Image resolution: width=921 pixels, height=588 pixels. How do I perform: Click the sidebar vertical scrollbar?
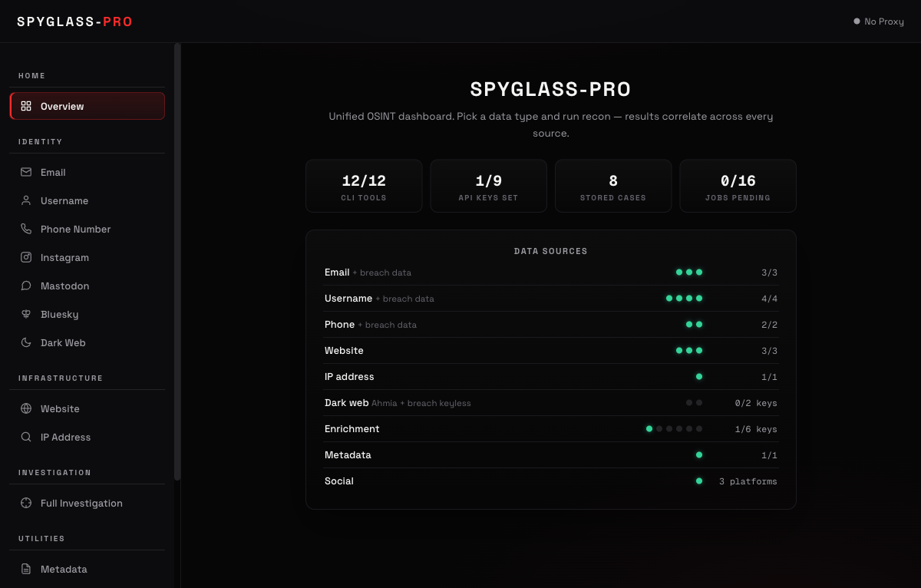click(177, 262)
